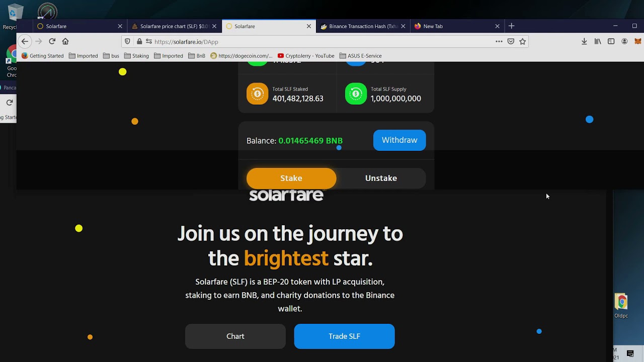This screenshot has height=362, width=644.
Task: Switch to Binance Transaction Hash tab
Action: (x=363, y=26)
